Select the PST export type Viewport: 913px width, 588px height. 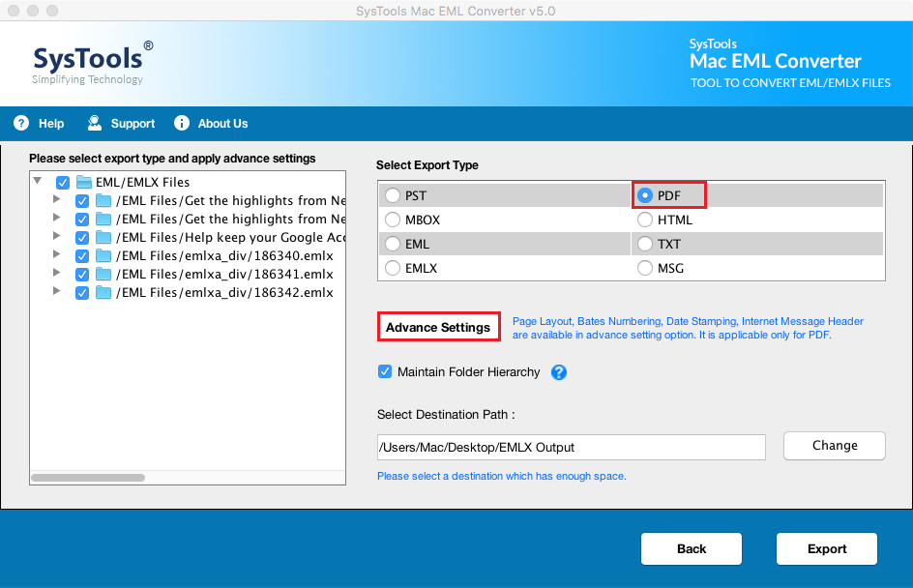pos(393,195)
